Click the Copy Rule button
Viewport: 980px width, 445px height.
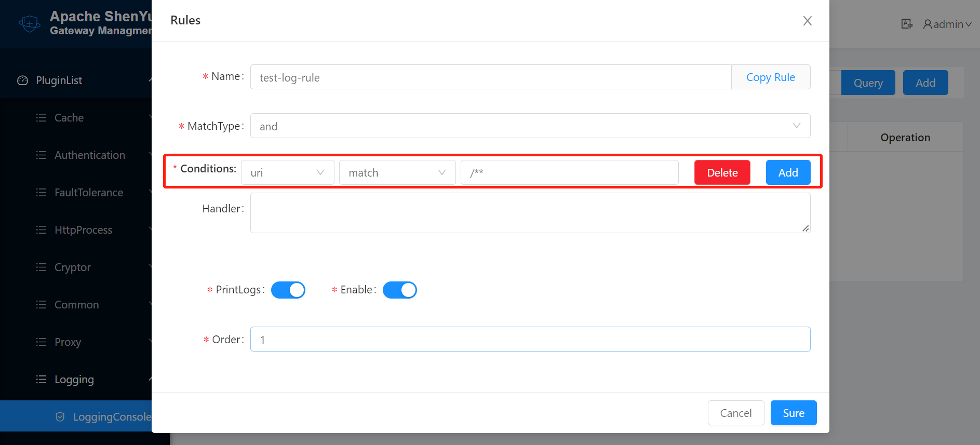click(x=770, y=77)
